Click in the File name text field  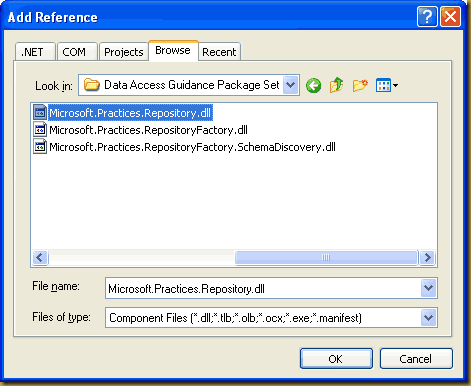[x=263, y=288]
